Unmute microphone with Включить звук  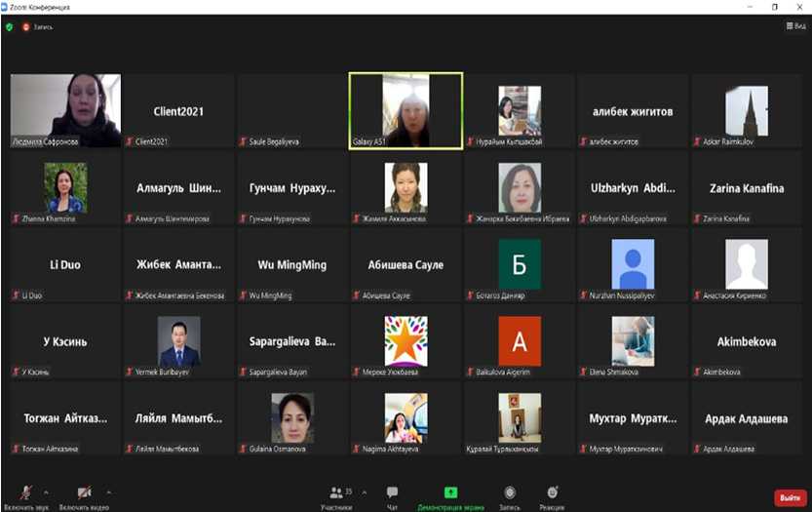coord(26,494)
